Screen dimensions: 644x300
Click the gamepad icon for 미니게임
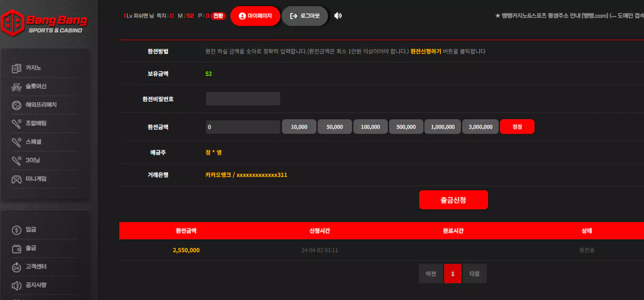[x=16, y=179]
